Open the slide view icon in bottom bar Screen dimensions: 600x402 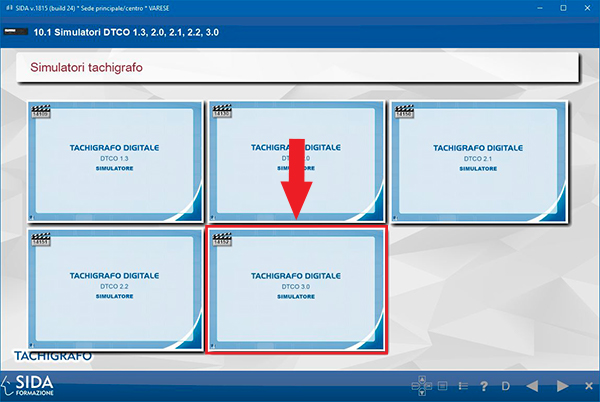[442, 385]
